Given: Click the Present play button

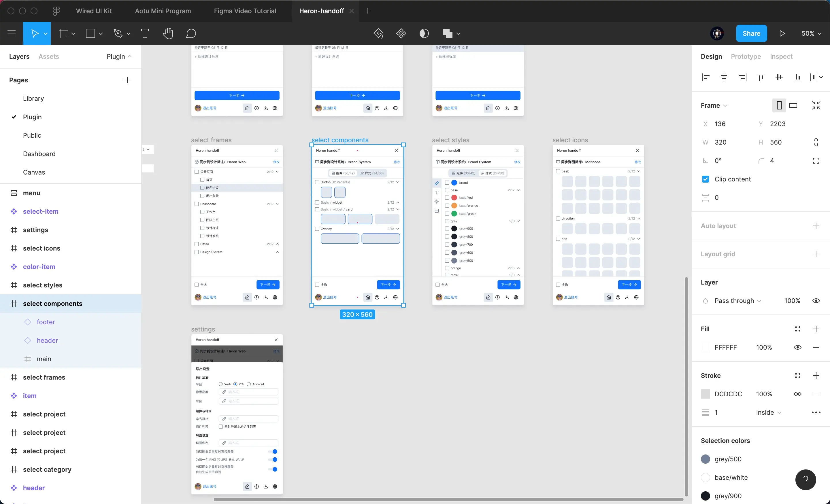Looking at the screenshot, I should (782, 33).
